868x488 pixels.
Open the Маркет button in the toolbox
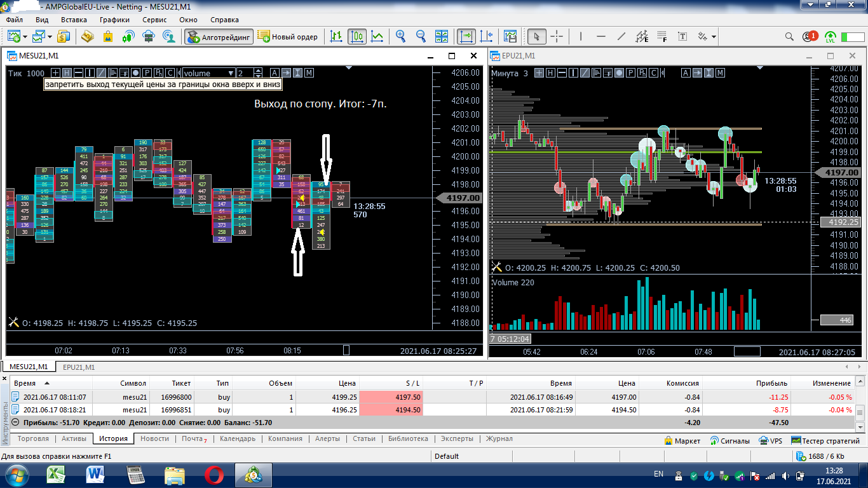pyautogui.click(x=682, y=440)
